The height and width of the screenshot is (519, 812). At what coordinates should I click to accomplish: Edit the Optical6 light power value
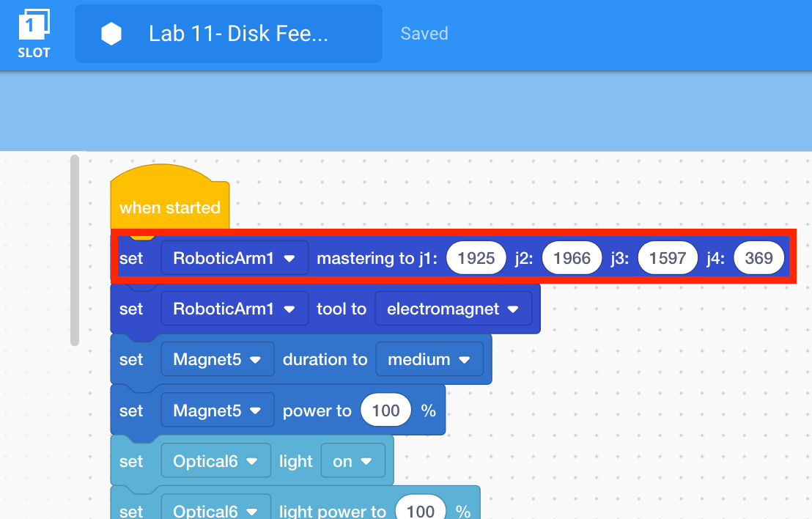point(420,510)
